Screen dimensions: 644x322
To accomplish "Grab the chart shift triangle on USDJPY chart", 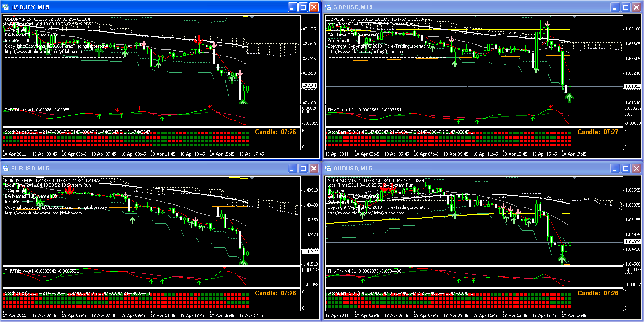I will pyautogui.click(x=252, y=17).
